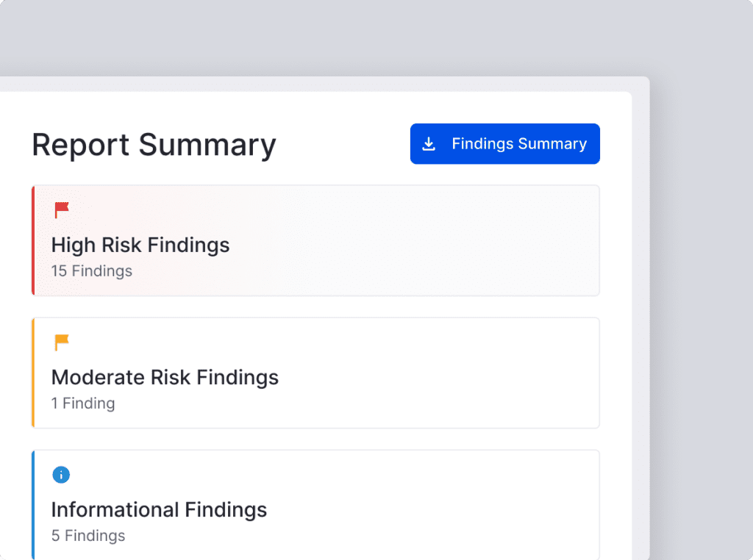
Task: Click the red left accent bar of High Risk card
Action: pyautogui.click(x=33, y=240)
